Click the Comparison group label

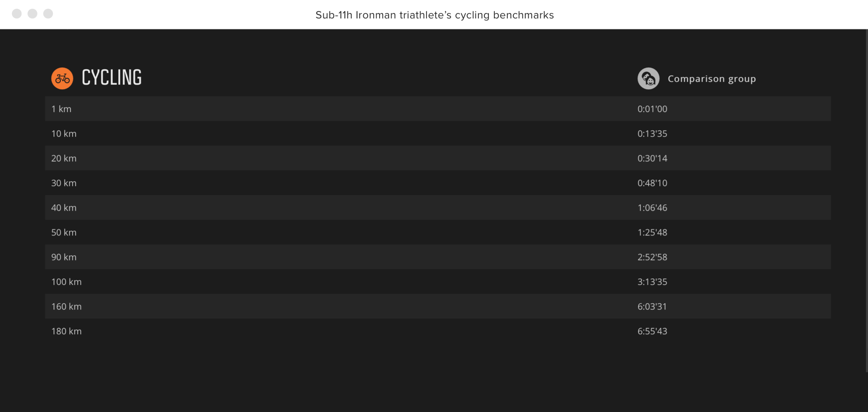point(712,79)
